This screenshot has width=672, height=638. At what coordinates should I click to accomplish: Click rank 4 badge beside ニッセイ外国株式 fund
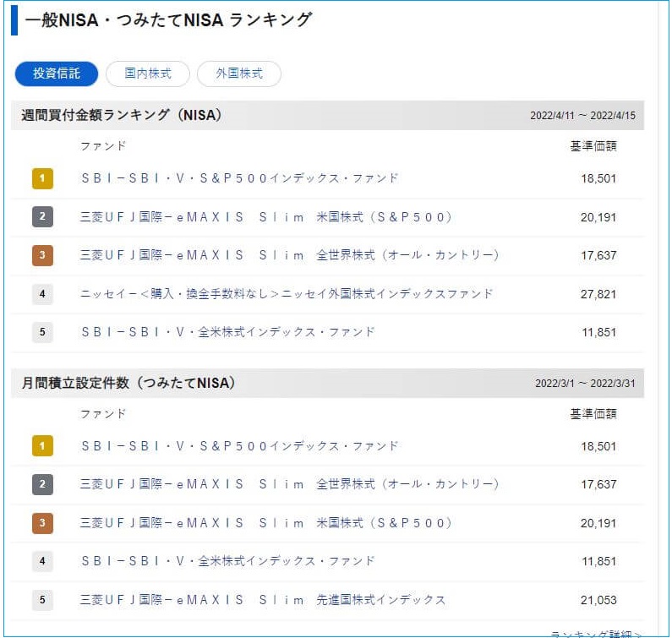click(x=42, y=294)
